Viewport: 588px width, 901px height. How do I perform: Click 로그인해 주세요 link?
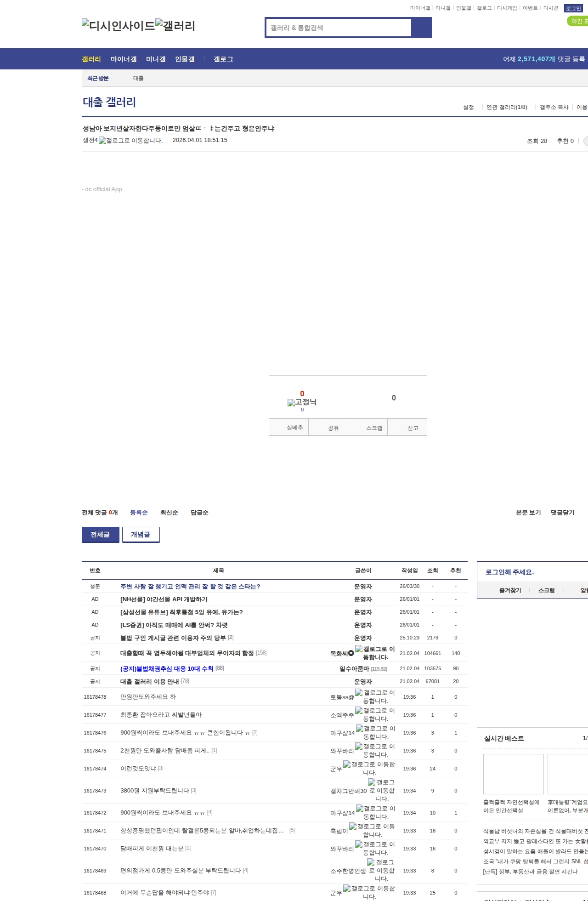pos(509,572)
